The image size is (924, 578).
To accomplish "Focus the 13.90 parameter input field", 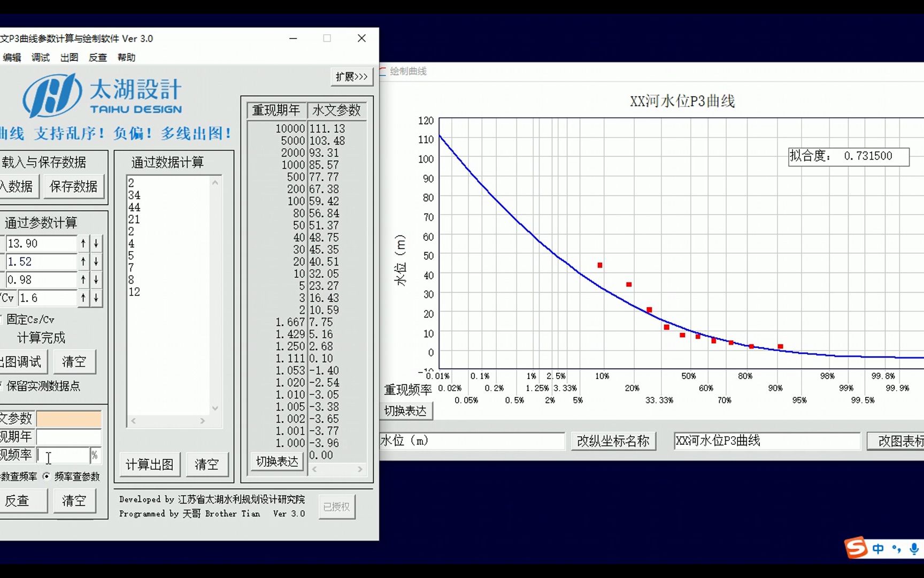I will coord(41,244).
